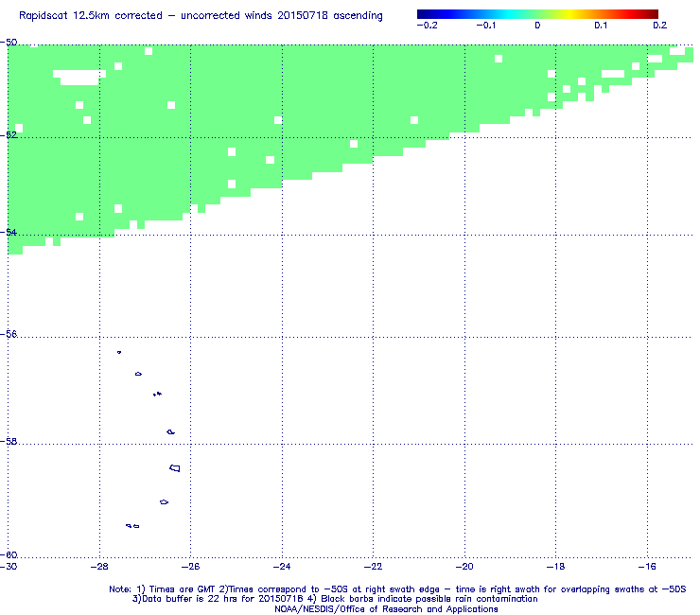Screen dimensions: 700x615
Task: Click the NOAA/NESDIS credit line
Action: click(x=386, y=609)
